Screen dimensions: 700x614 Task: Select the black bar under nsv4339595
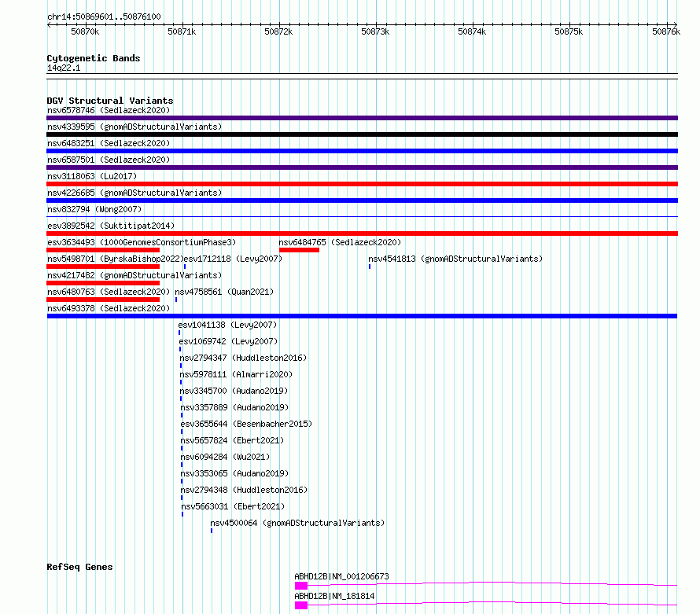[362, 134]
